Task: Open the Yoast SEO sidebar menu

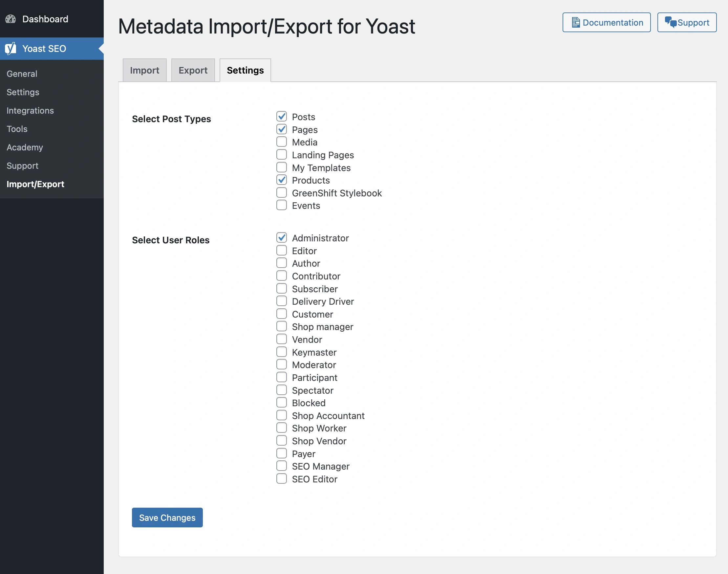Action: click(x=52, y=48)
